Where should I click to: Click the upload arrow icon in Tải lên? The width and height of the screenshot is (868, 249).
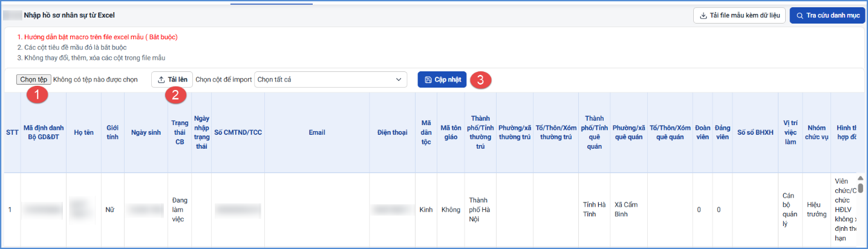click(x=161, y=79)
